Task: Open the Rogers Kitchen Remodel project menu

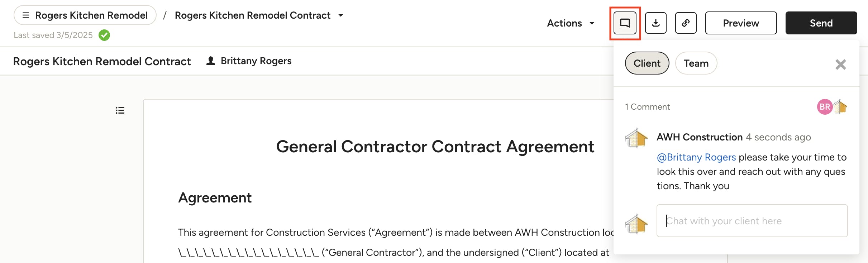Action: [85, 15]
